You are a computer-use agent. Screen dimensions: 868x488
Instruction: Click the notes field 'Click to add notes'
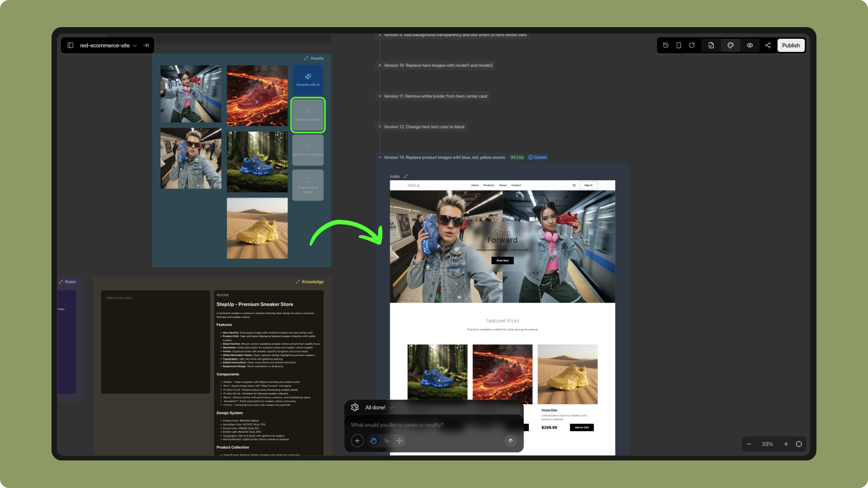coord(155,342)
